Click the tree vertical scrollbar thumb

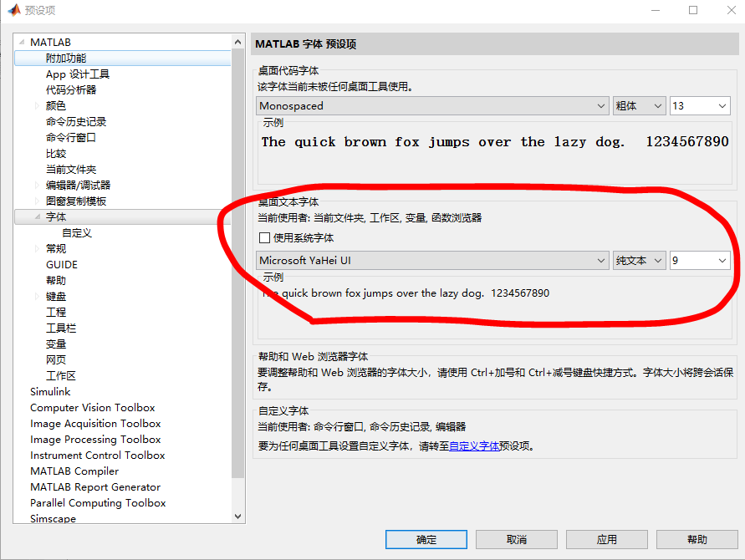(238, 263)
